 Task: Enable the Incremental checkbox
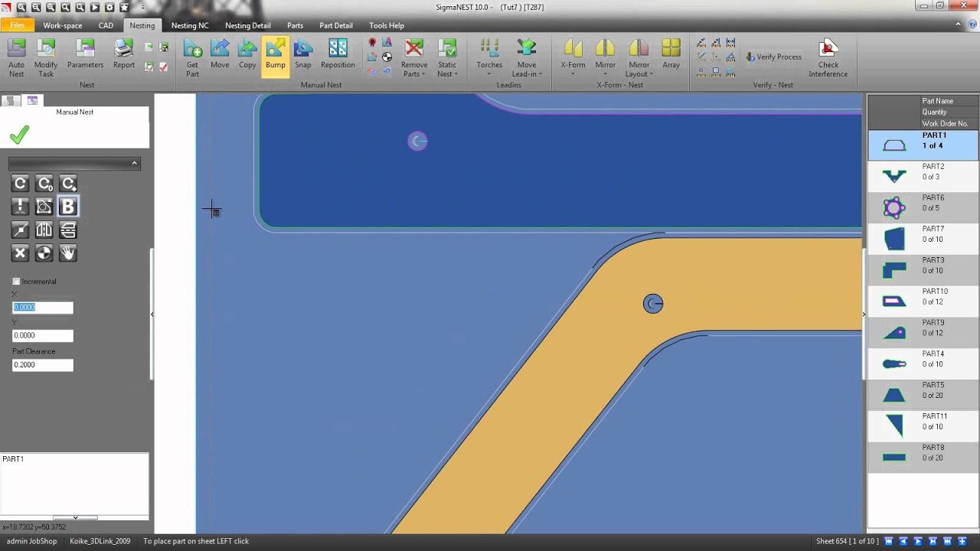pyautogui.click(x=16, y=282)
